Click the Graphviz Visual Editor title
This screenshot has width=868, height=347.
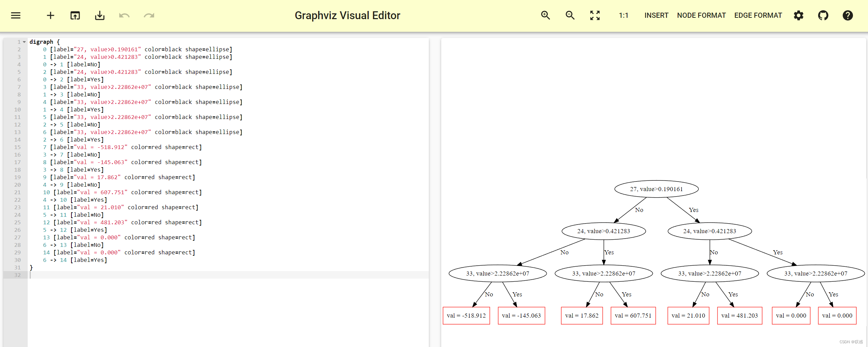pyautogui.click(x=347, y=15)
